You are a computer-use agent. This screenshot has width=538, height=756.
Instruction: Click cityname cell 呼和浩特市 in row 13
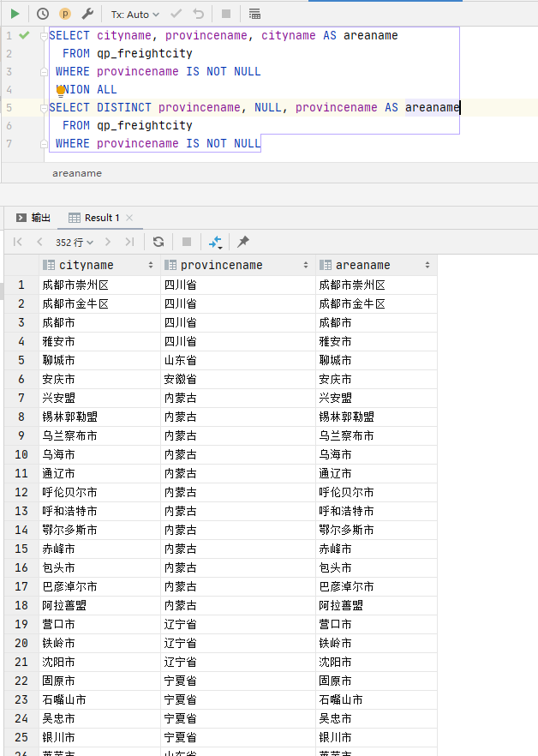pyautogui.click(x=99, y=511)
